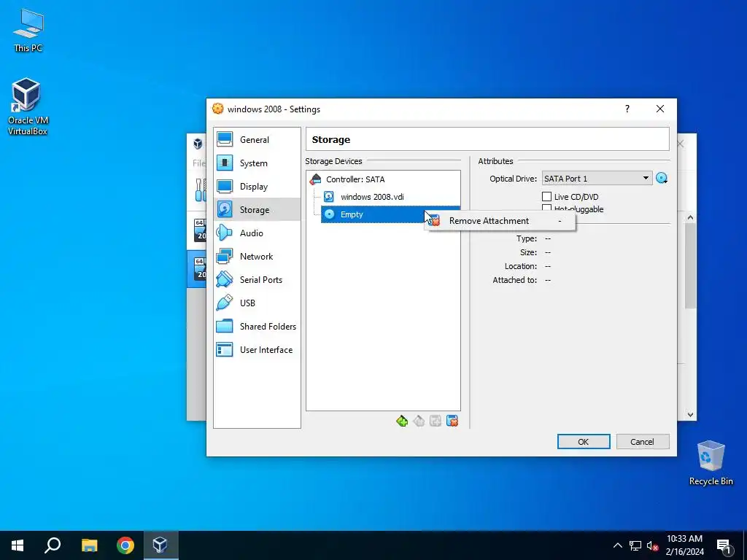Viewport: 747px width, 560px height.
Task: Click the add attachment icon below tree
Action: [436, 421]
